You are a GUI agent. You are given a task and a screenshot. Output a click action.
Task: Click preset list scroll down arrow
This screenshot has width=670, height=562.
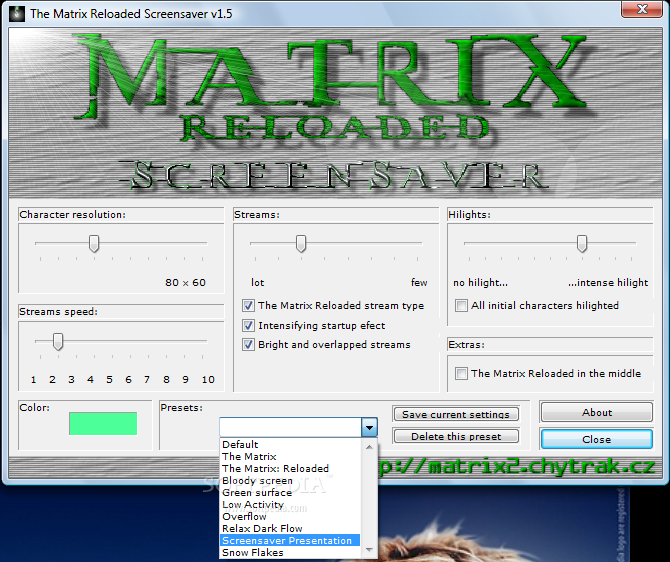370,550
